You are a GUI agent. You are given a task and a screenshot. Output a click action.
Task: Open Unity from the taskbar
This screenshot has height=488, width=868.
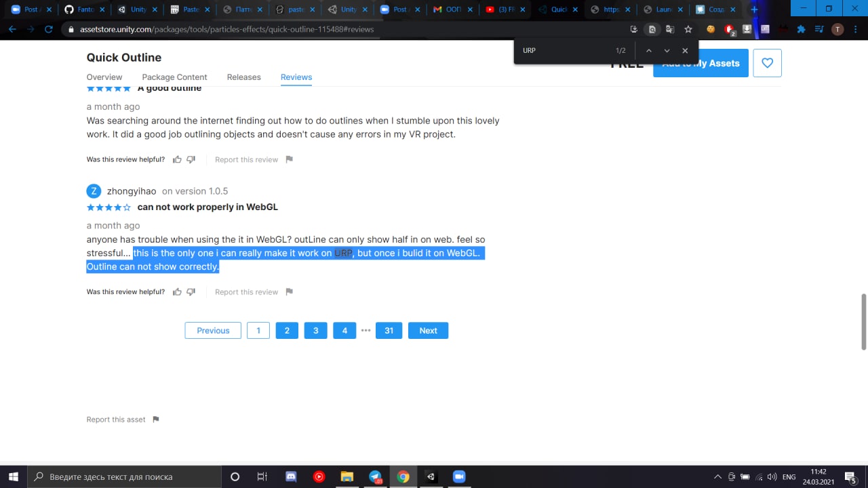[x=431, y=476]
